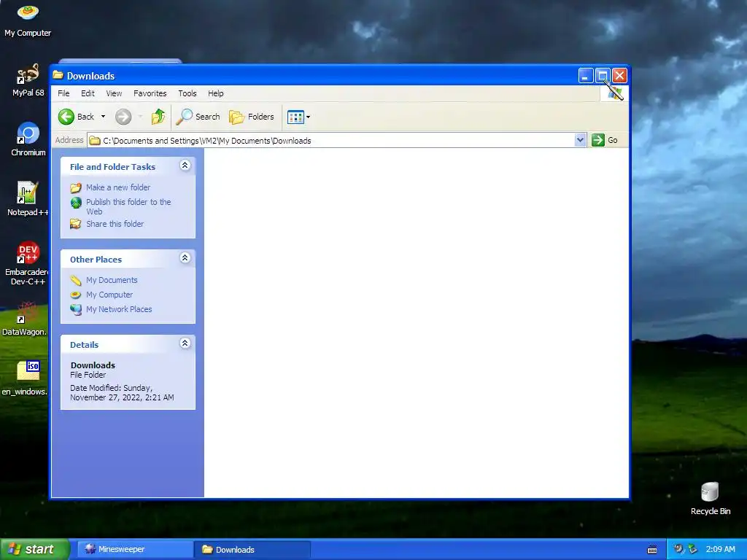The width and height of the screenshot is (747, 560).
Task: Close the Downloads window
Action: click(619, 76)
